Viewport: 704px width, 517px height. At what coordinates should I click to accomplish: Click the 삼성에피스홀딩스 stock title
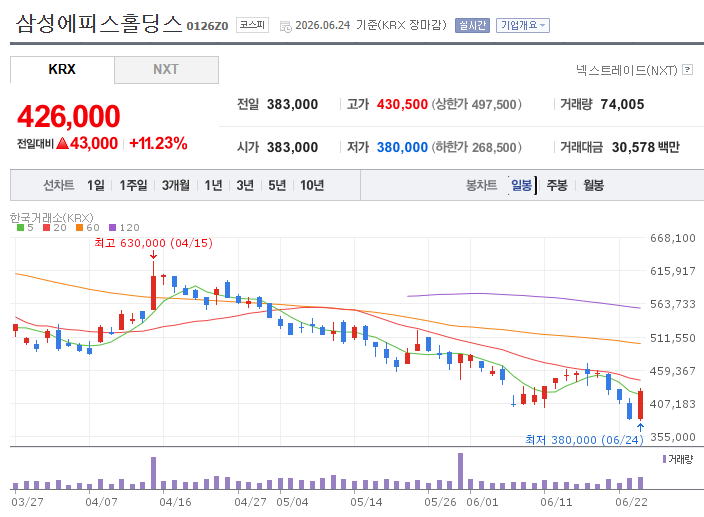tap(99, 23)
